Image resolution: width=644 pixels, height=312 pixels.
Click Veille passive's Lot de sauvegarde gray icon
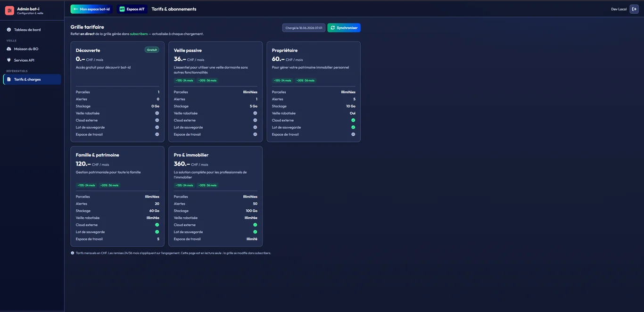(x=255, y=127)
